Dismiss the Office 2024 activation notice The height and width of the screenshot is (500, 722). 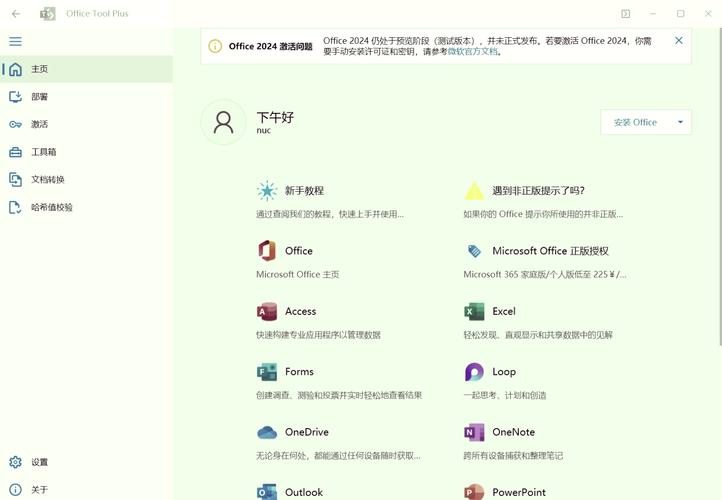tap(679, 41)
